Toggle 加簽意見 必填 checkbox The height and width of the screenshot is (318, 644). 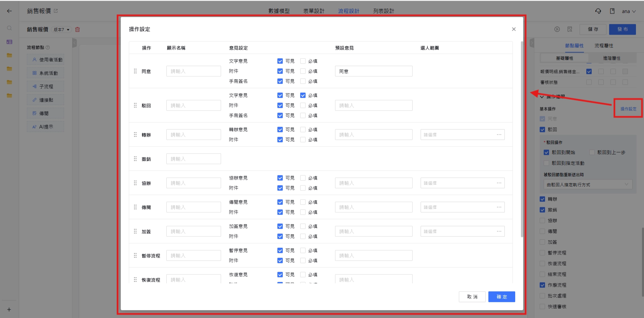(x=303, y=226)
